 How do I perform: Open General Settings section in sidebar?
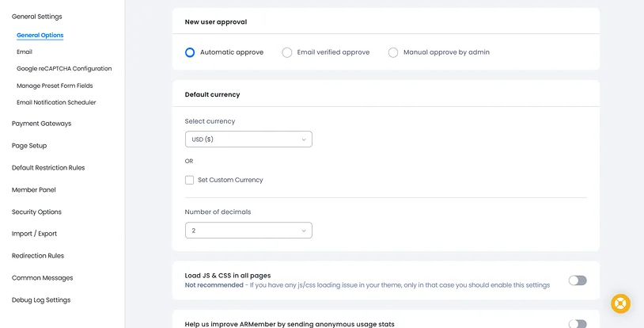[x=37, y=17]
